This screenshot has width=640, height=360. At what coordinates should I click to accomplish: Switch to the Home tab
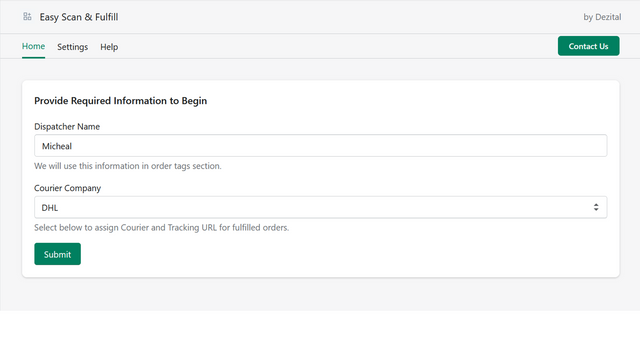pos(33,46)
